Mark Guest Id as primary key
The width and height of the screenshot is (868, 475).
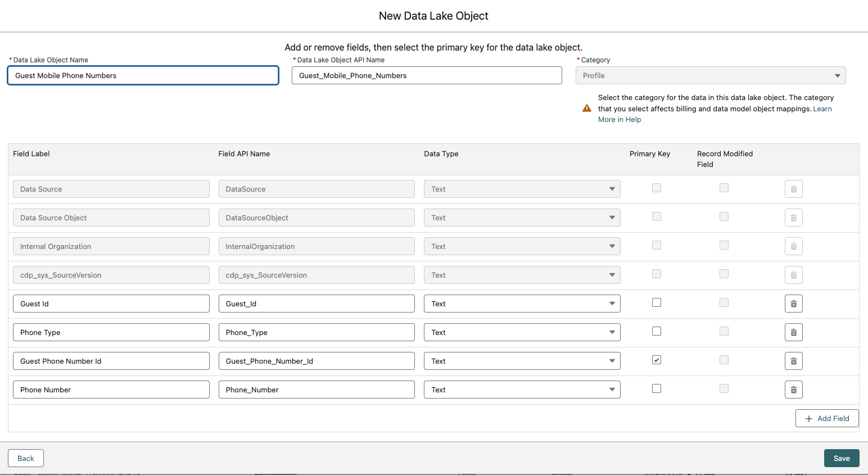tap(656, 302)
